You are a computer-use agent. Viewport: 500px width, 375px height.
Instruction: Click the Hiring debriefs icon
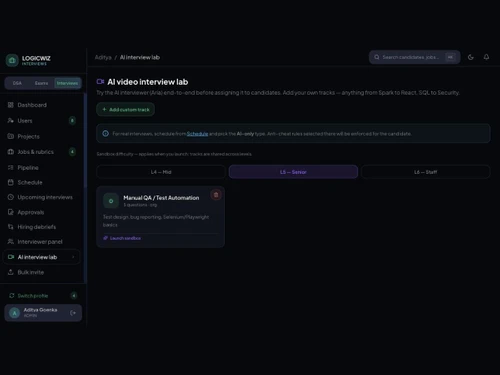click(11, 227)
